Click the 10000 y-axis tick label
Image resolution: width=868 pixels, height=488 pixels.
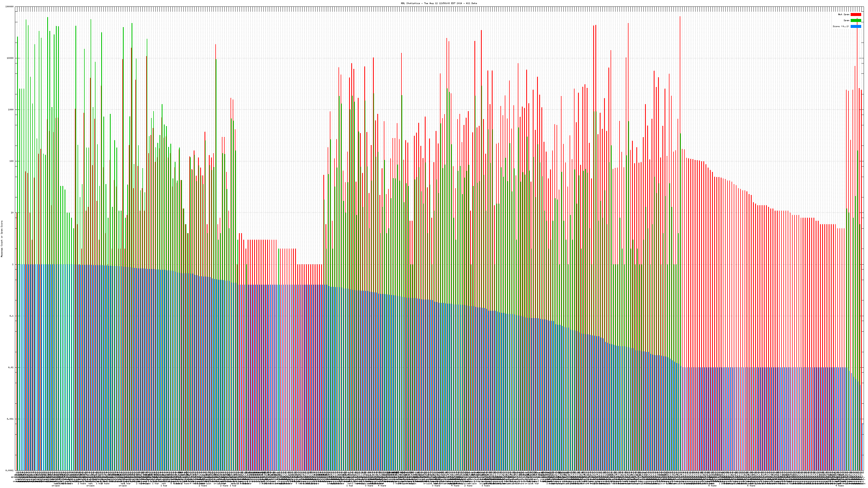point(11,58)
